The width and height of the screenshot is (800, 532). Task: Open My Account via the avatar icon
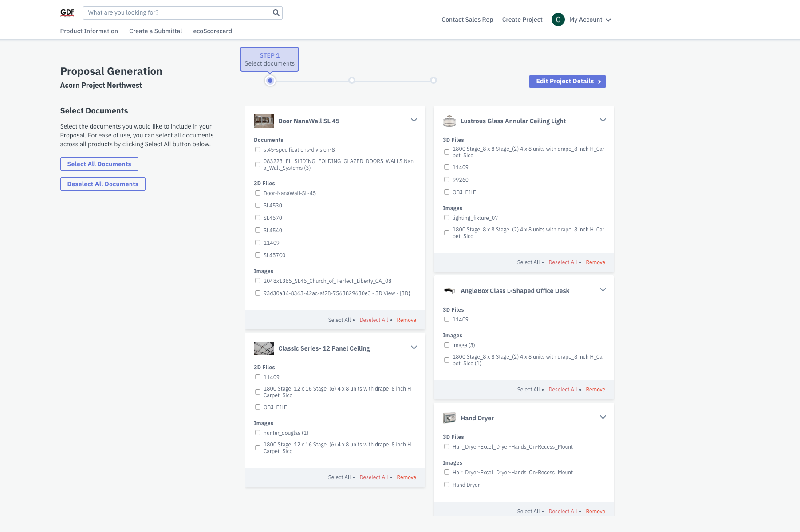point(558,20)
